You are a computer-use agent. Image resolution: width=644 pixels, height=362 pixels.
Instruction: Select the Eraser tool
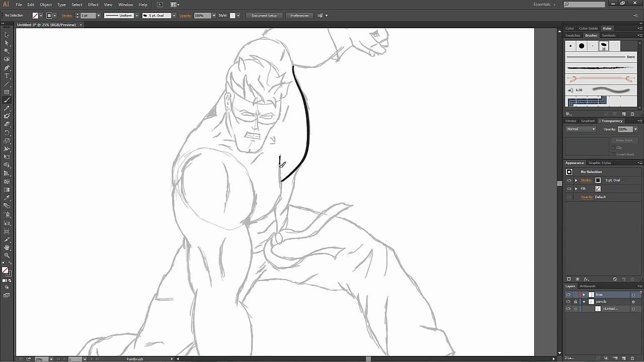pyautogui.click(x=7, y=124)
